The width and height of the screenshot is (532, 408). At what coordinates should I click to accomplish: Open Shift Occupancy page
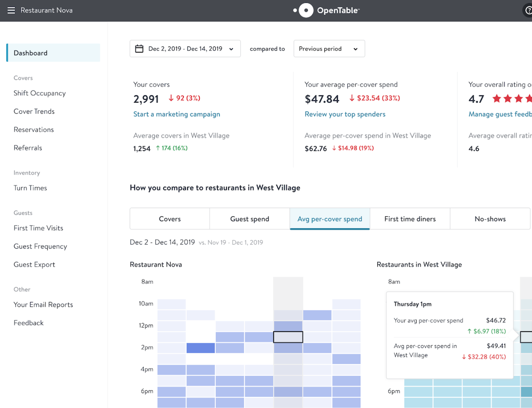tap(40, 93)
